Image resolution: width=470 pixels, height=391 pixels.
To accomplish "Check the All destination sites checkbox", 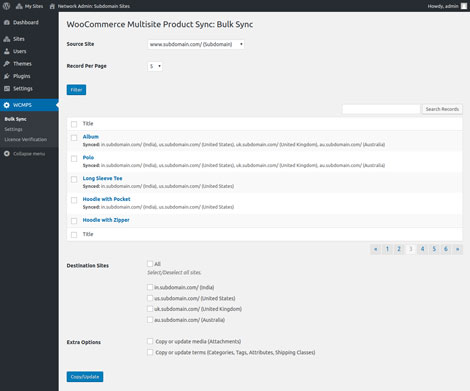I will 150,264.
